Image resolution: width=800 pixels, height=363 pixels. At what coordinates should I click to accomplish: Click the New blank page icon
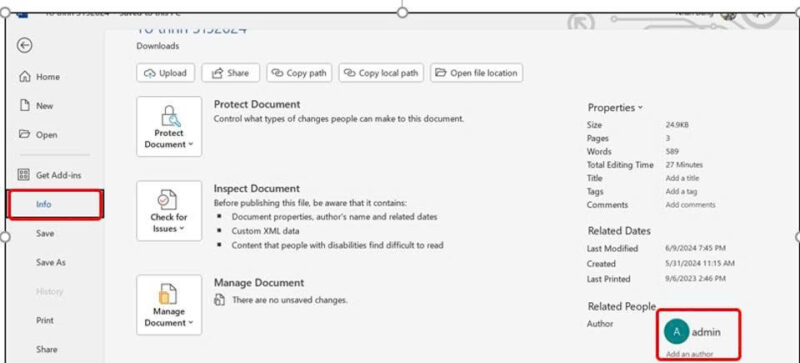point(24,105)
